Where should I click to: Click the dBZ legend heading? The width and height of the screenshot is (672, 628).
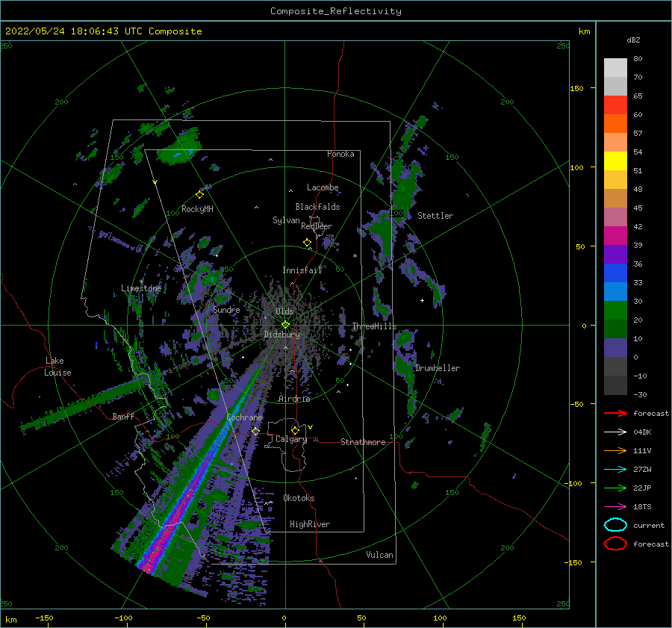point(633,40)
